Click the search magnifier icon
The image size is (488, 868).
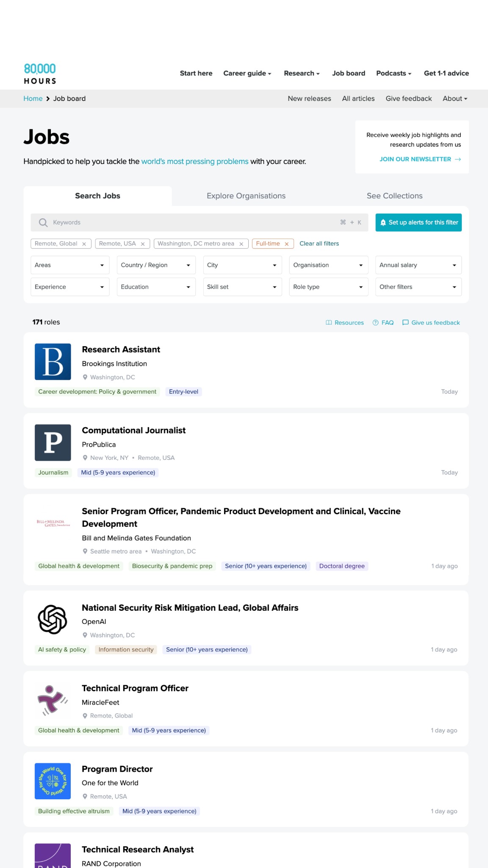click(x=43, y=223)
